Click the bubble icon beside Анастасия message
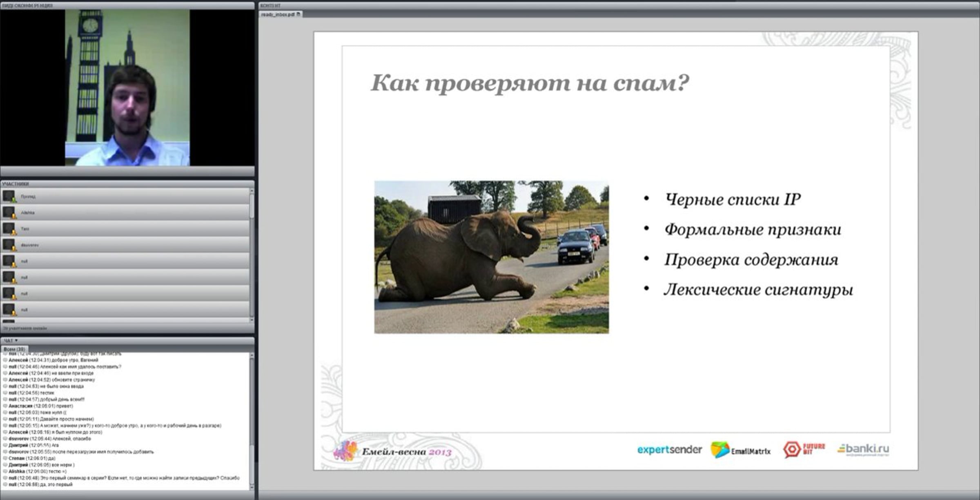 [x=5, y=406]
